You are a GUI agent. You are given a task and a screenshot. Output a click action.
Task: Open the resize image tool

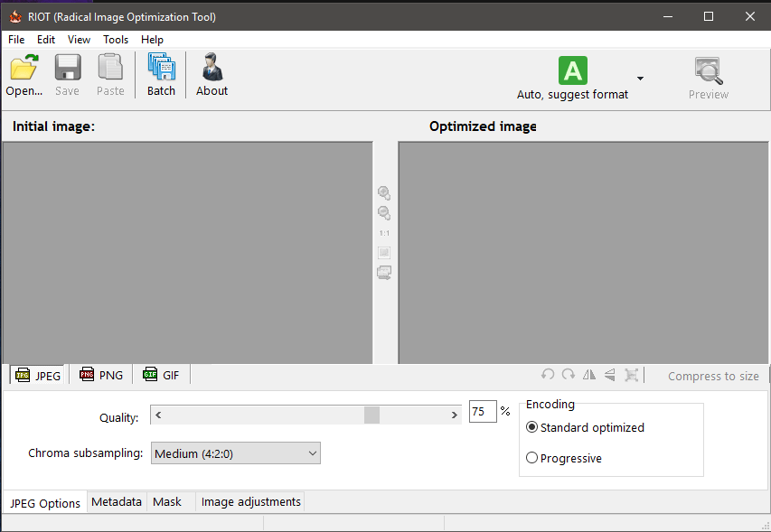pos(629,374)
